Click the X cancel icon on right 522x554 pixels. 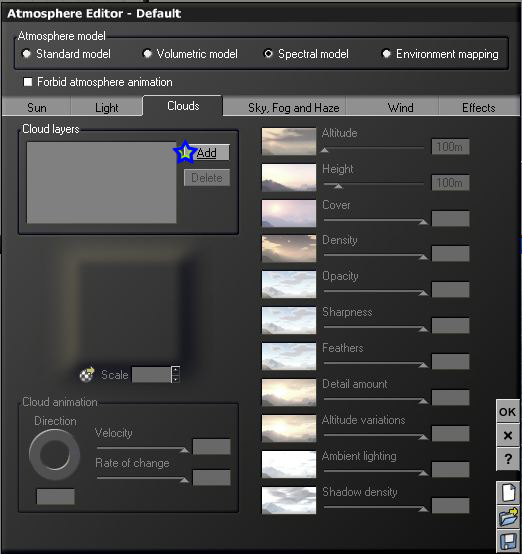click(508, 435)
